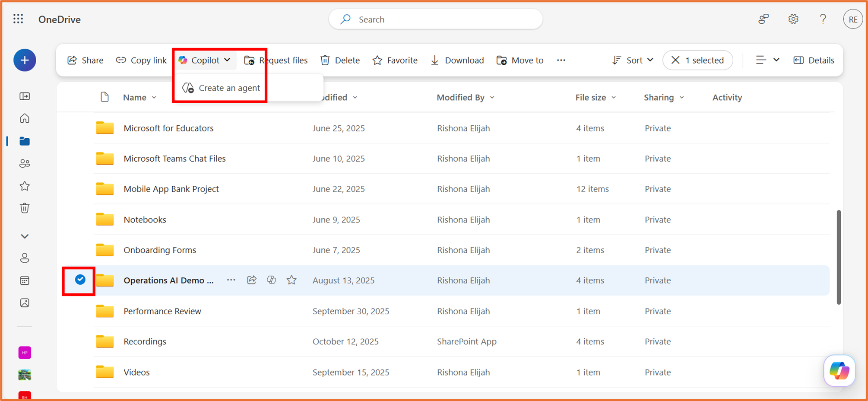Screen dimensions: 868x401
Task: Click Delete in the command bar
Action: click(340, 60)
